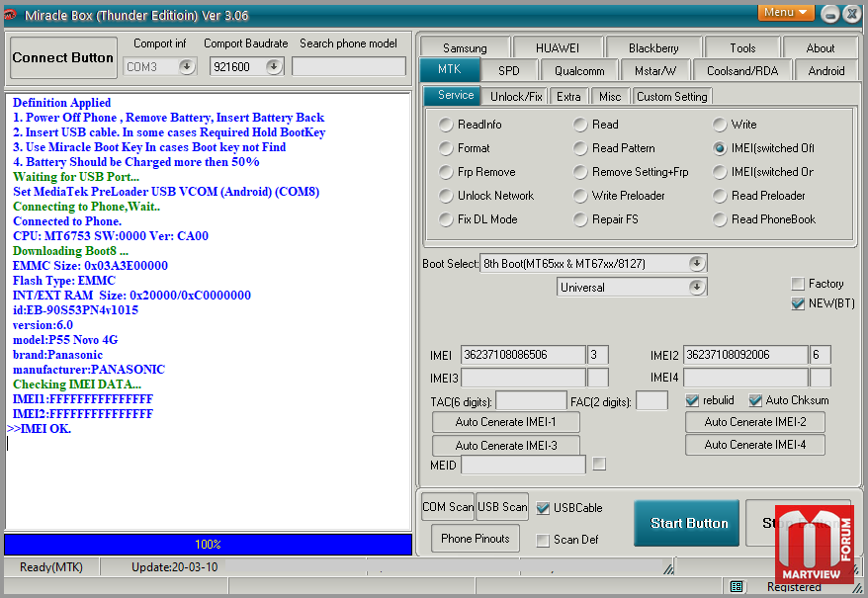Click the IMEI3 input field
This screenshot has height=598, width=868.
coord(523,379)
